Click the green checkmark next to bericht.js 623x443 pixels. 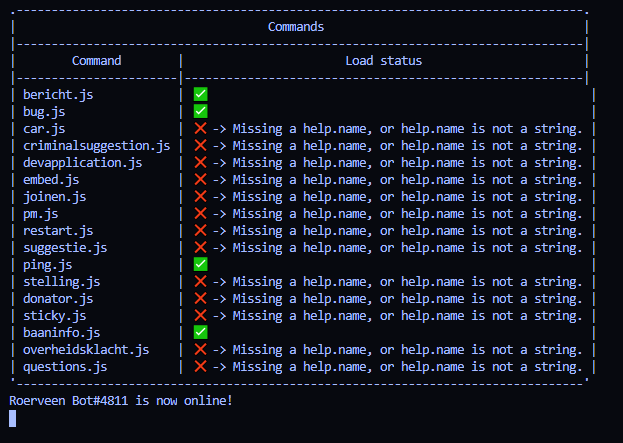click(x=200, y=94)
